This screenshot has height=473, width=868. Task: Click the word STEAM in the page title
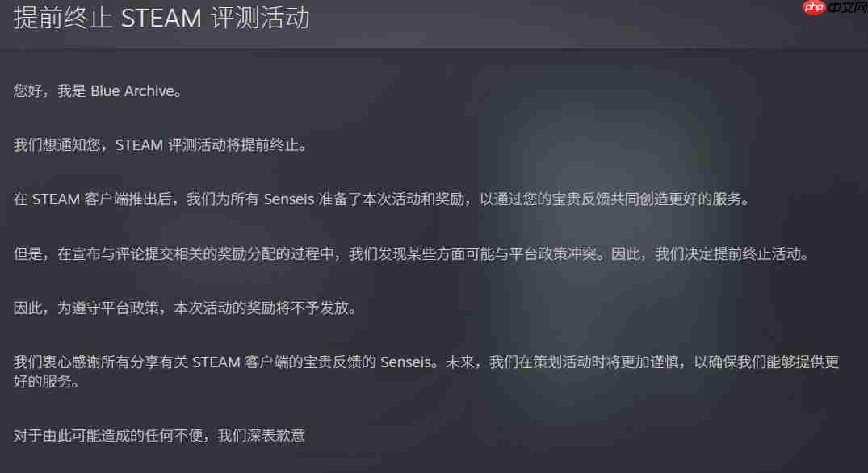[x=161, y=19]
